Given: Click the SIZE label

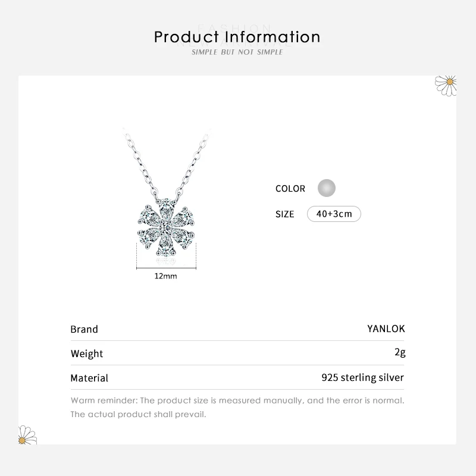Looking at the screenshot, I should (x=285, y=214).
